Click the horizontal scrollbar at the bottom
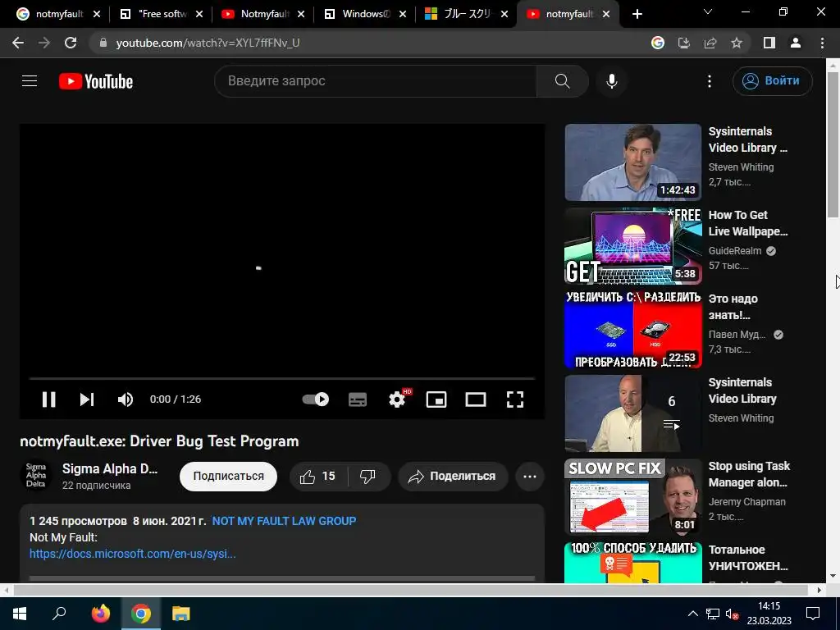 pos(410,590)
